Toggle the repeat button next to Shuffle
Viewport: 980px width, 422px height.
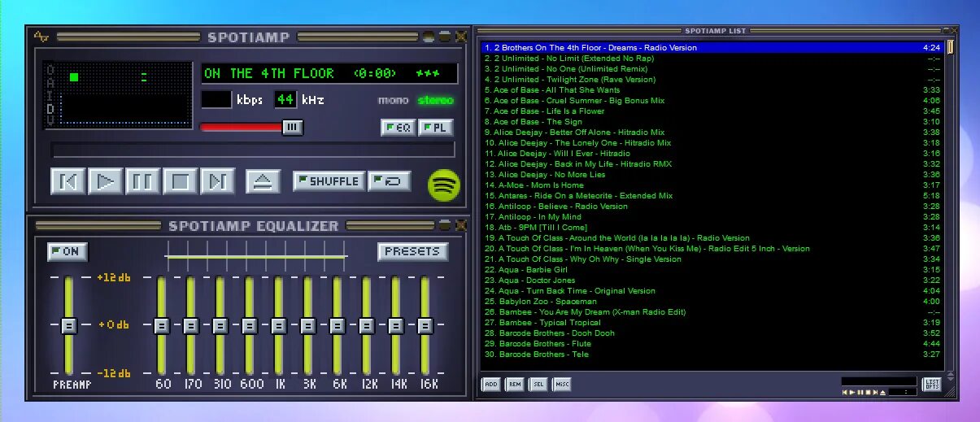[390, 181]
